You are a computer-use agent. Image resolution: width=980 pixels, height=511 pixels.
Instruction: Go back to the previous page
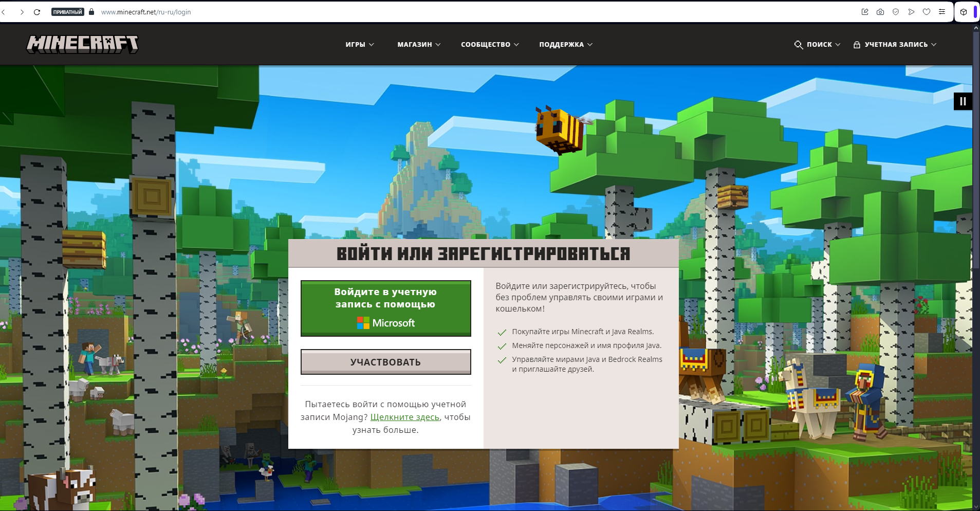click(x=4, y=12)
